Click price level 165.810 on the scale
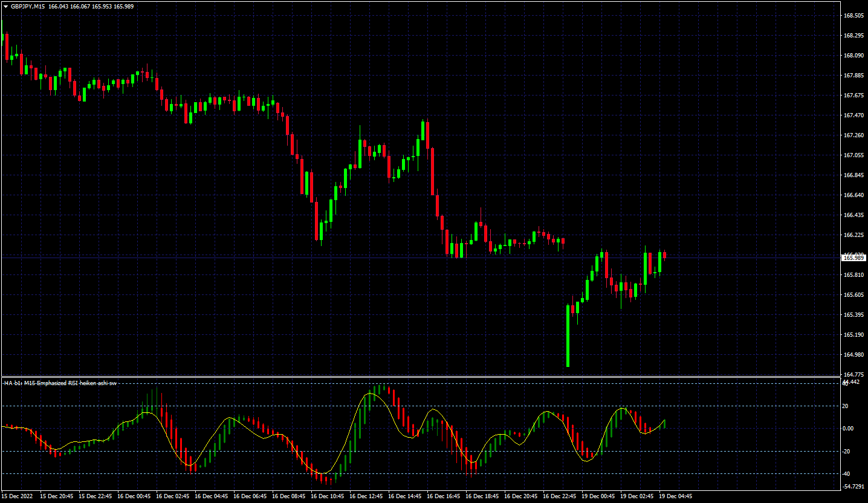Viewport: 868px width, 503px height. (x=854, y=275)
